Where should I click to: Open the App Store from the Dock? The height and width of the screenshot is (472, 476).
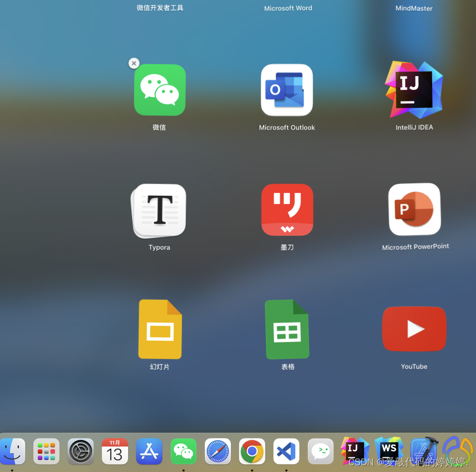point(149,451)
